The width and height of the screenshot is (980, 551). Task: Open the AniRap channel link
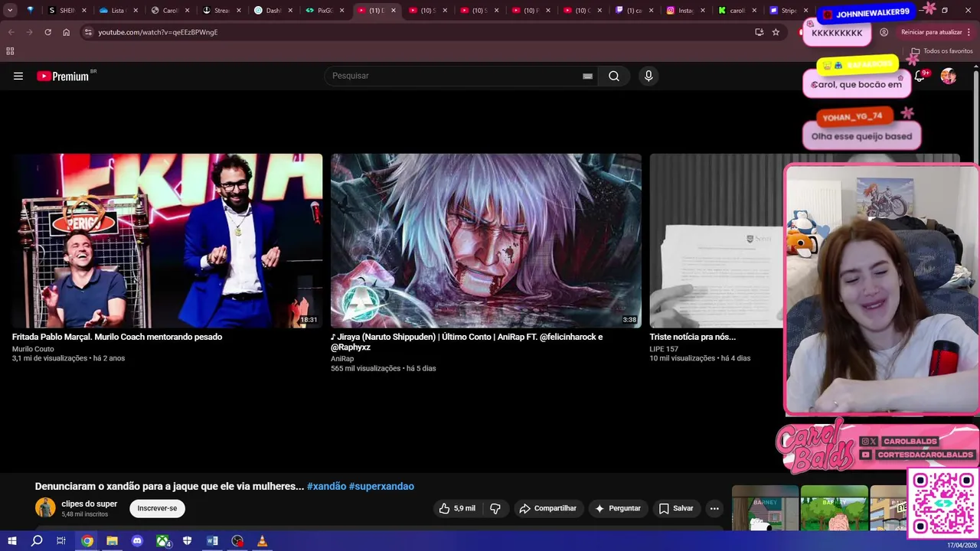[x=342, y=358]
